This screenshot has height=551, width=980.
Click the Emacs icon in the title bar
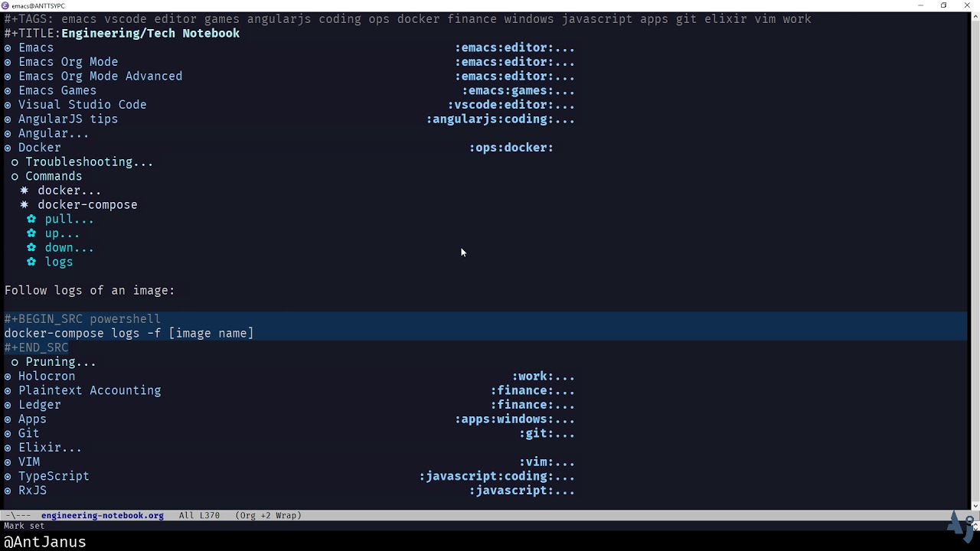[x=5, y=5]
